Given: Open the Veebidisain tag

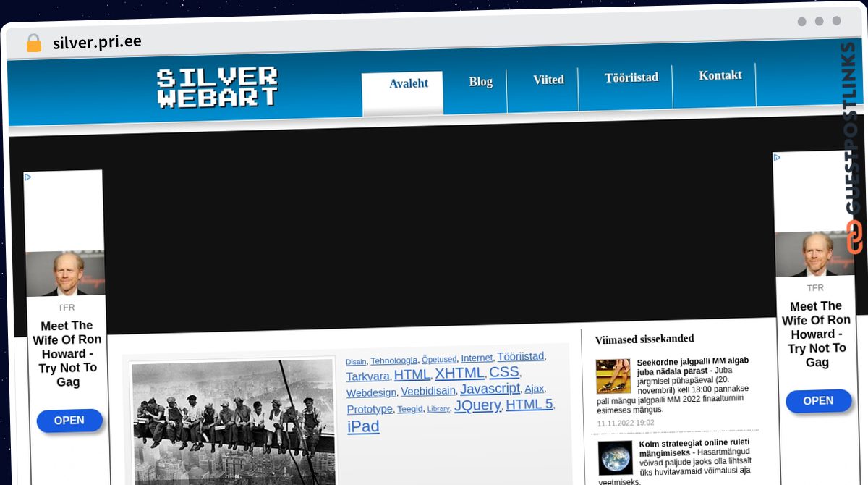Looking at the screenshot, I should (x=428, y=391).
